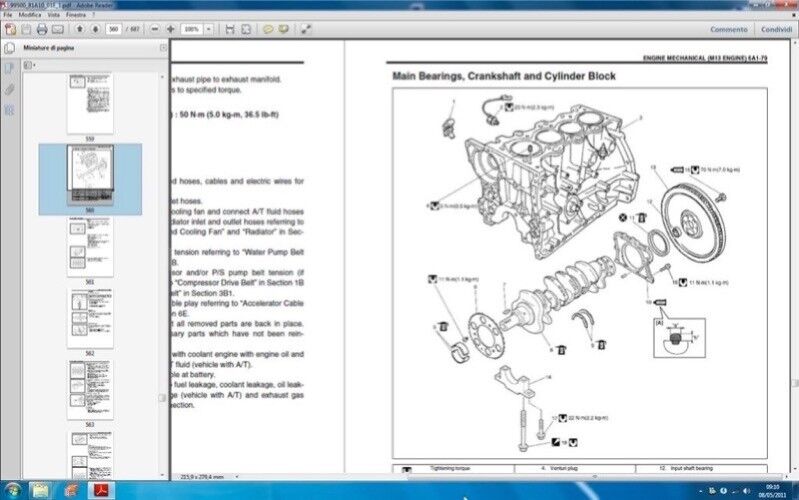Open thumbnail panel options dropdown

[29, 65]
